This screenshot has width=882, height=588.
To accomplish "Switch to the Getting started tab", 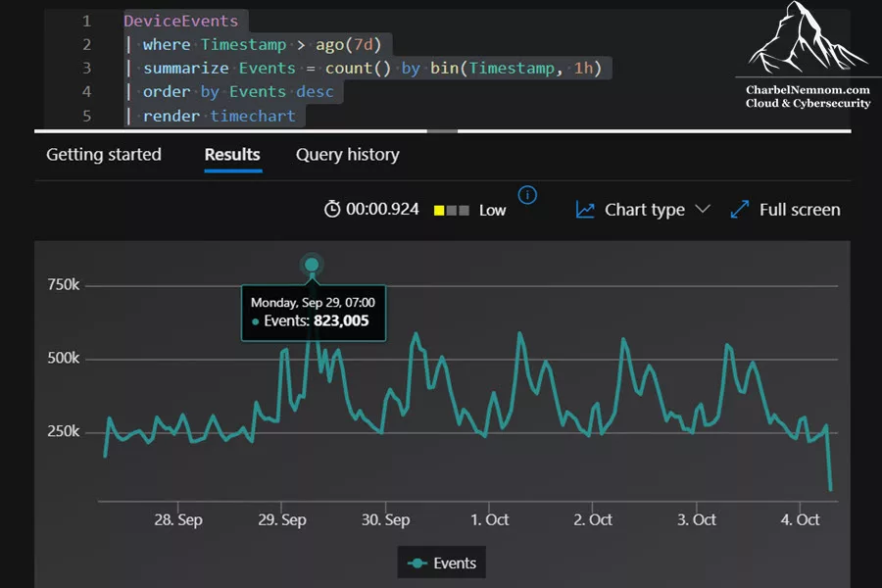I will (104, 154).
